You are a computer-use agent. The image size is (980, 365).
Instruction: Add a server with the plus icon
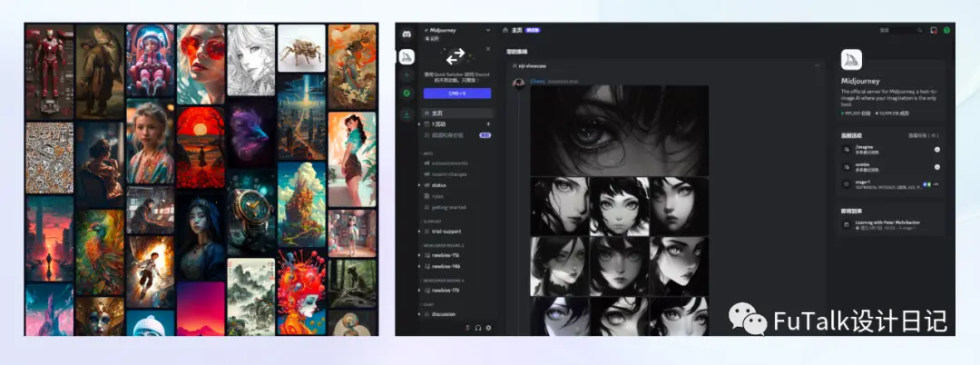point(407,75)
